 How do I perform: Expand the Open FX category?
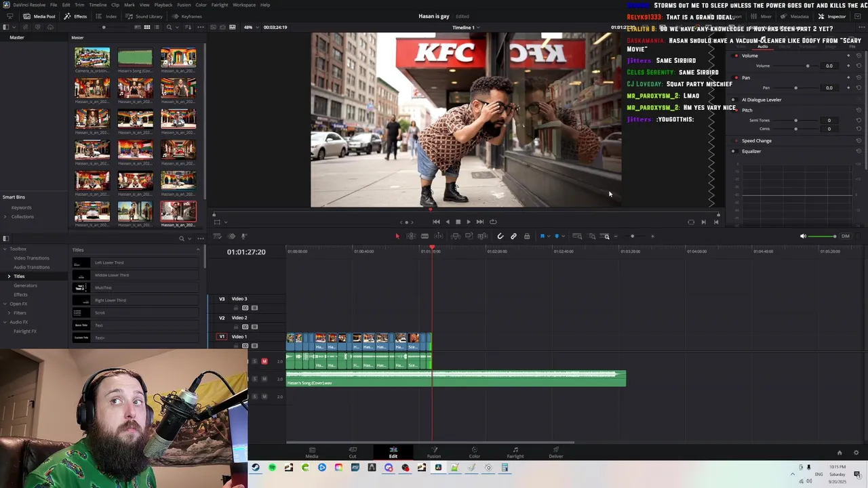click(x=5, y=304)
